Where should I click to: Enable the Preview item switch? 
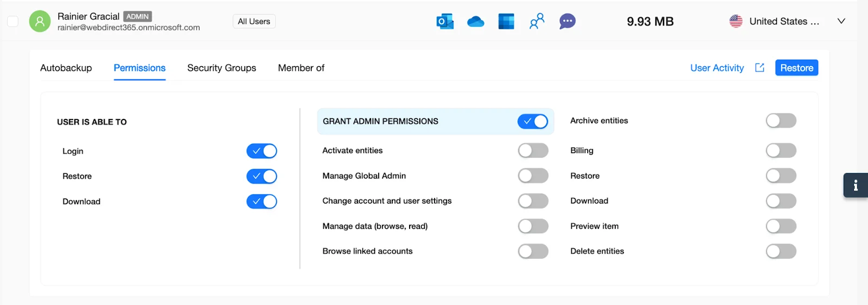coord(781,226)
